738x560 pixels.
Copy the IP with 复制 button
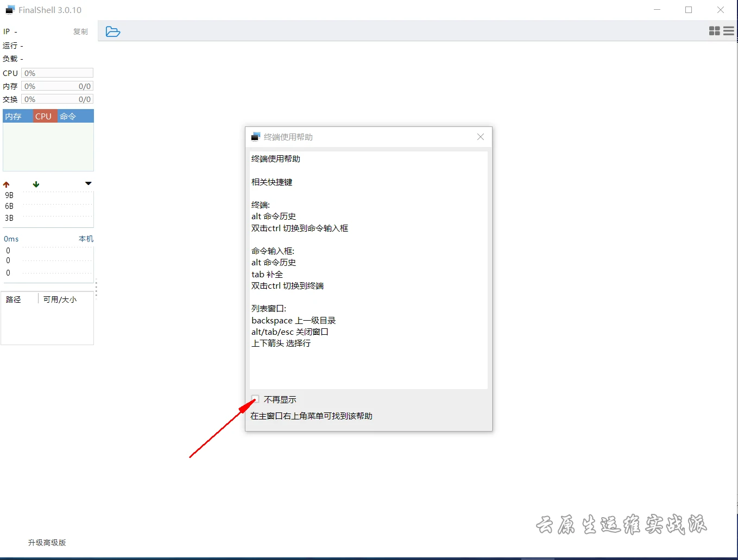pos(80,31)
